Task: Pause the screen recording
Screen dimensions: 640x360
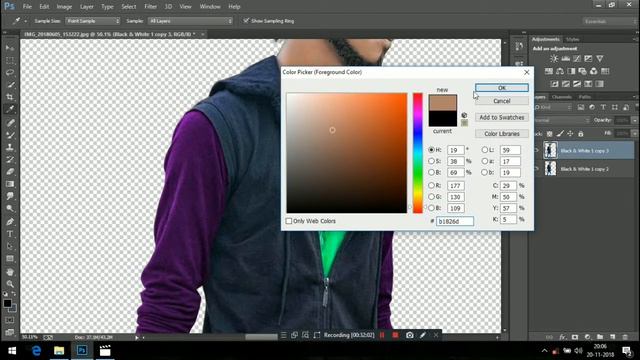Action: coord(382,335)
